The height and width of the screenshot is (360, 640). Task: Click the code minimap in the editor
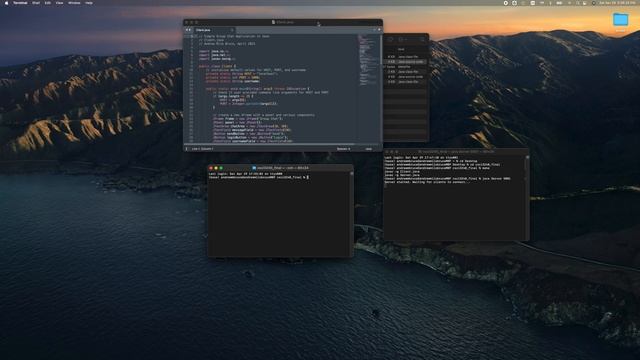click(368, 60)
